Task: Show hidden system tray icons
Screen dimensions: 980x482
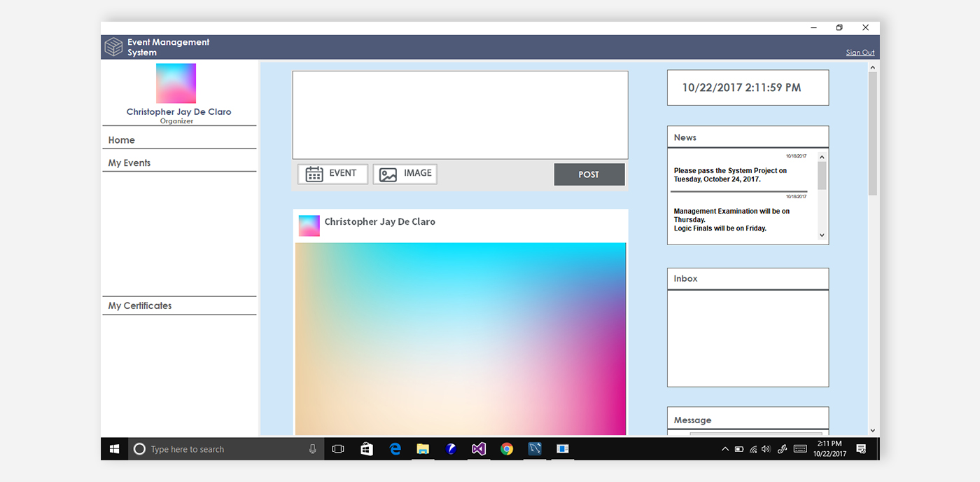Action: 724,449
